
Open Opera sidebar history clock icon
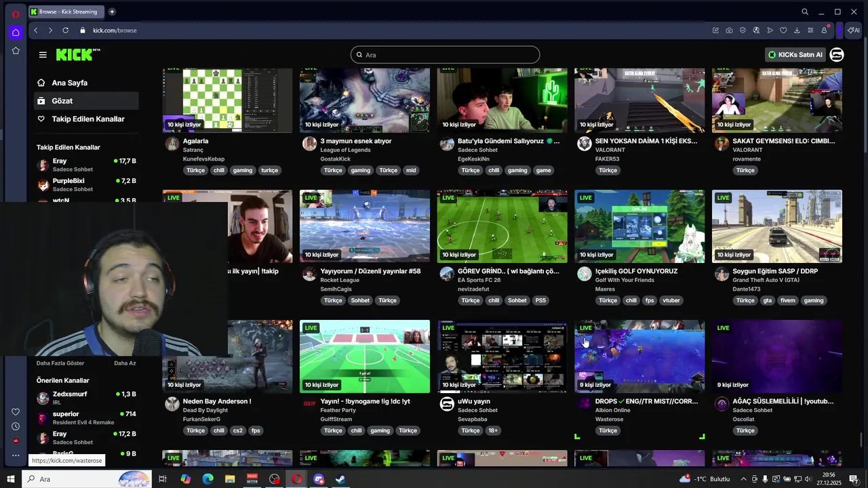pos(16,426)
